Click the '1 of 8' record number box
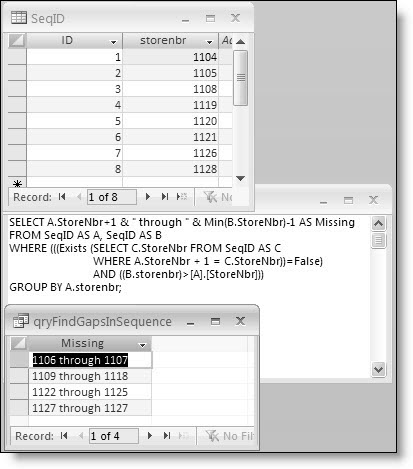The image size is (413, 469). (x=112, y=197)
